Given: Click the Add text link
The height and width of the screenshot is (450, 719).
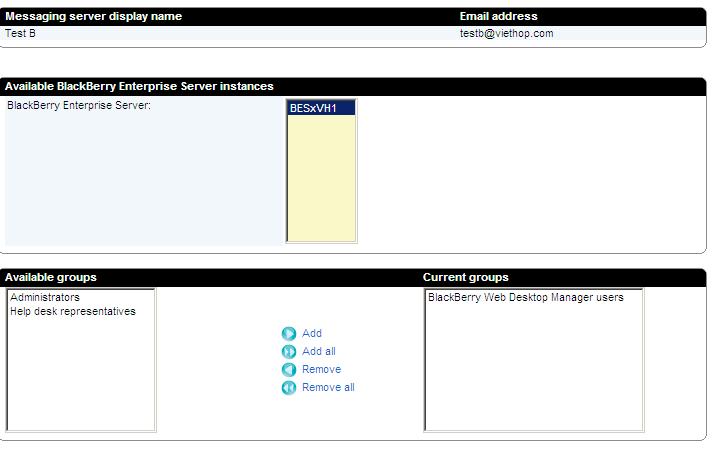Looking at the screenshot, I should pos(312,334).
